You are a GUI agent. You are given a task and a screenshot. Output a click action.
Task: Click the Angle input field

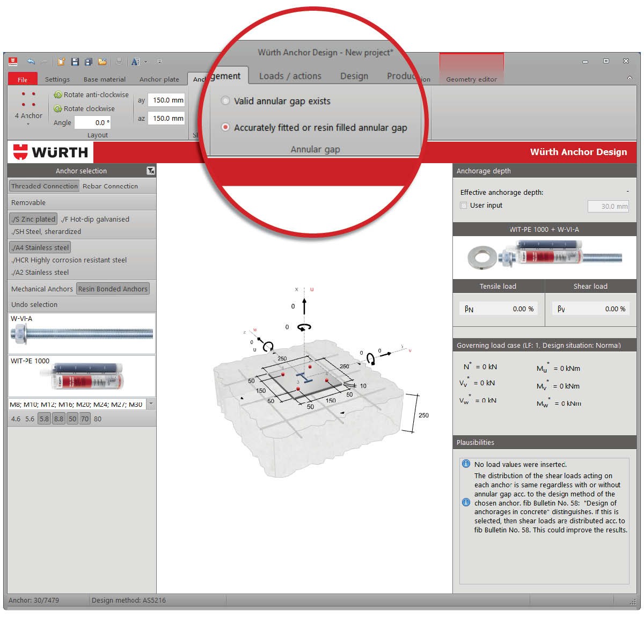coord(92,122)
